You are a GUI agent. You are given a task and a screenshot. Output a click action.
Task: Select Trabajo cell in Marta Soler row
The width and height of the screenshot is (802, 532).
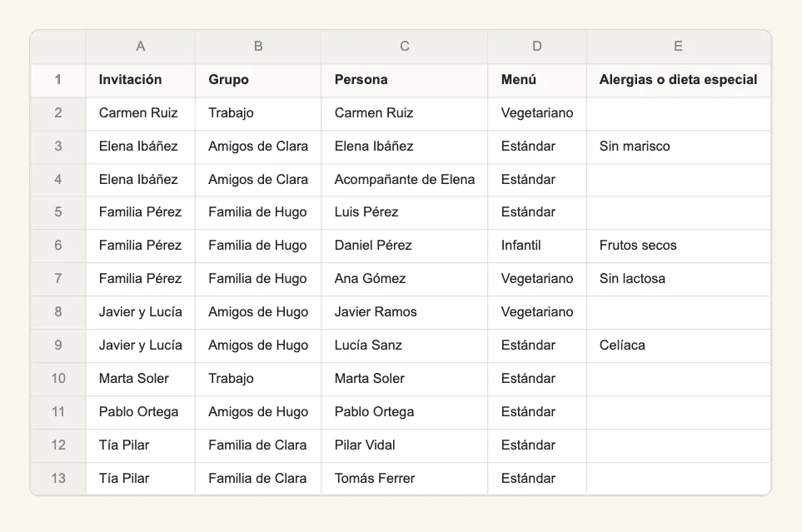pyautogui.click(x=258, y=379)
